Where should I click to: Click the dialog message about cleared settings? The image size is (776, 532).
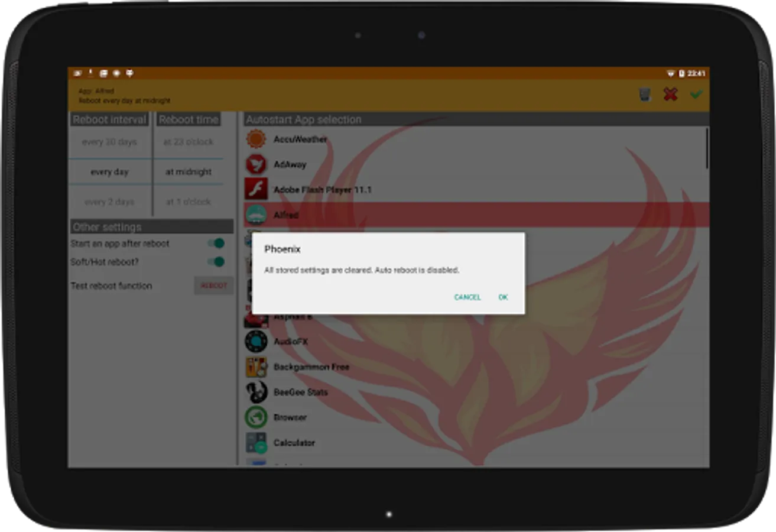tap(362, 270)
